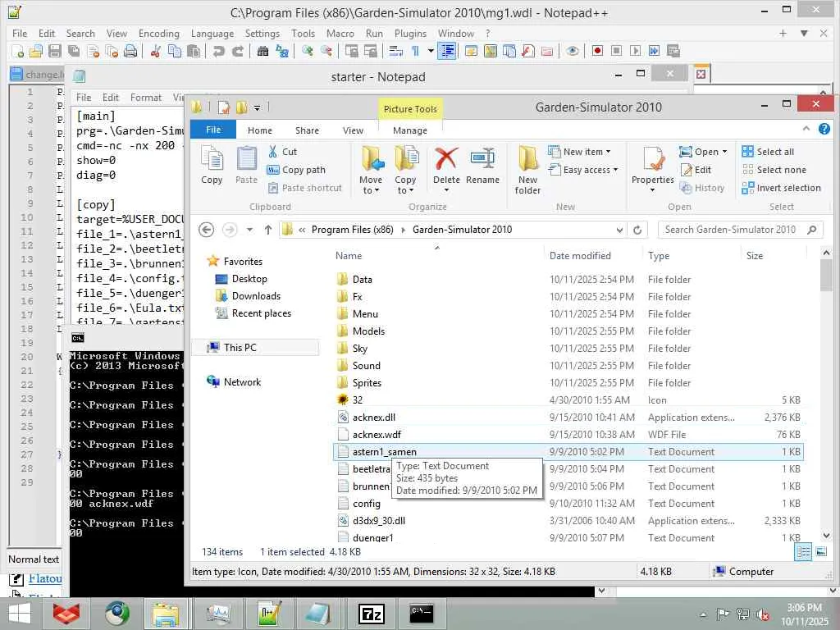The image size is (840, 630).
Task: Click Run macro multiple times icon
Action: point(654,51)
